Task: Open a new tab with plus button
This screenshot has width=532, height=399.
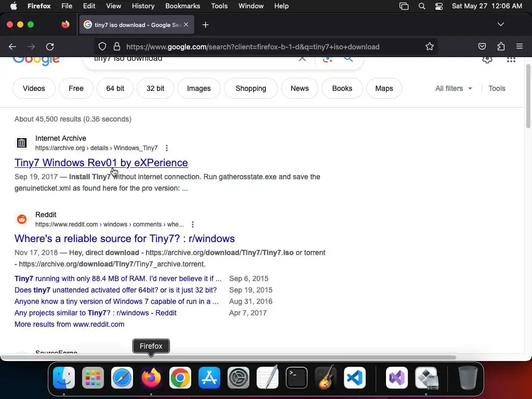Action: point(205,25)
